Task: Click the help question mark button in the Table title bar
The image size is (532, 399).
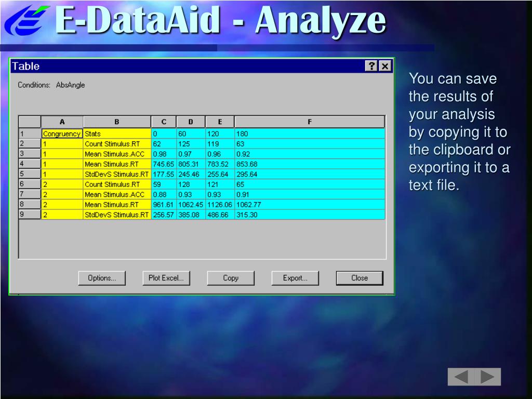Action: click(x=371, y=66)
